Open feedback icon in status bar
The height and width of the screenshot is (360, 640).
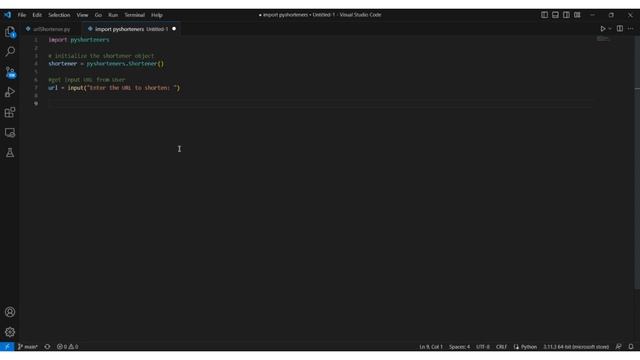pyautogui.click(x=619, y=347)
